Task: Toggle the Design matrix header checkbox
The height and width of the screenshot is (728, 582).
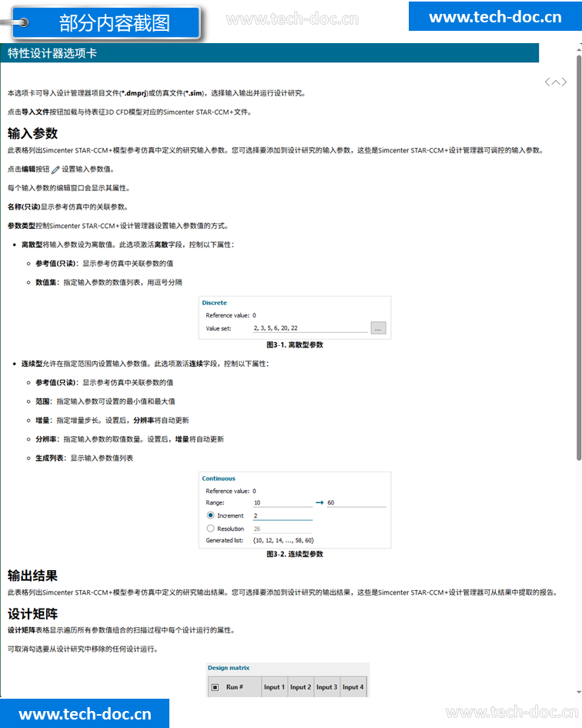Action: pyautogui.click(x=215, y=687)
